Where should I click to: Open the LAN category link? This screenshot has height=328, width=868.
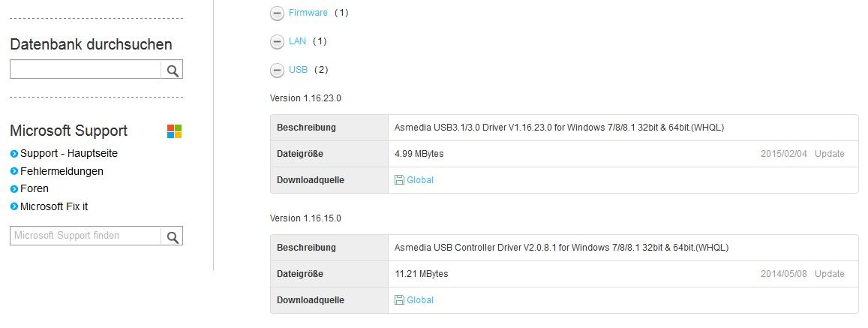297,41
